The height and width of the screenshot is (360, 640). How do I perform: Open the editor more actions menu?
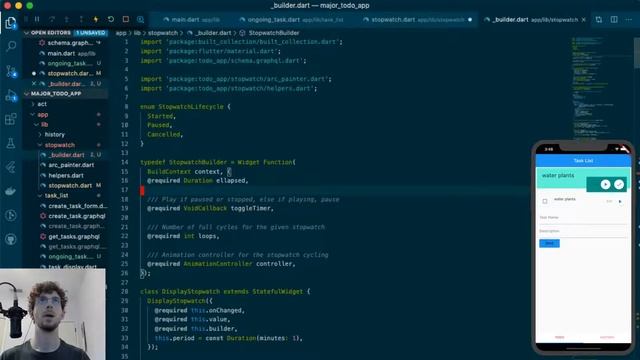pyautogui.click(x=629, y=20)
